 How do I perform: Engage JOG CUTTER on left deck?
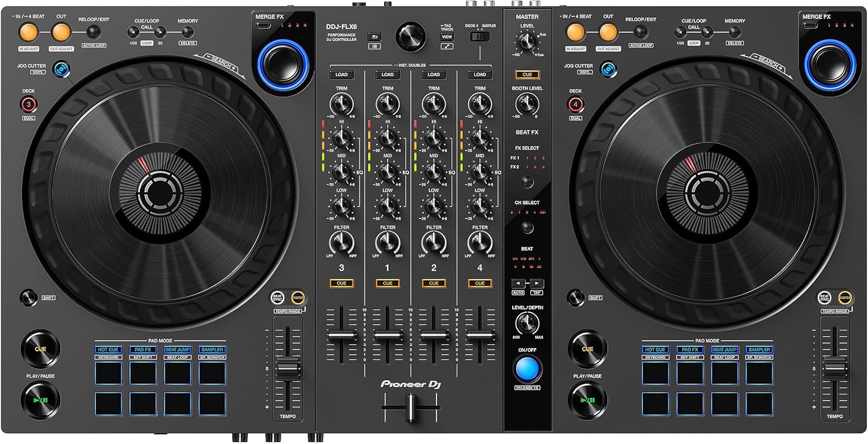point(60,69)
